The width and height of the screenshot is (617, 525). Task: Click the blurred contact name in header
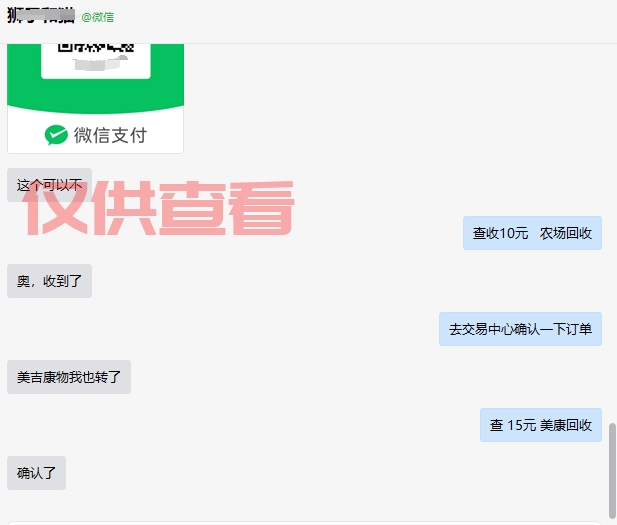tap(41, 16)
